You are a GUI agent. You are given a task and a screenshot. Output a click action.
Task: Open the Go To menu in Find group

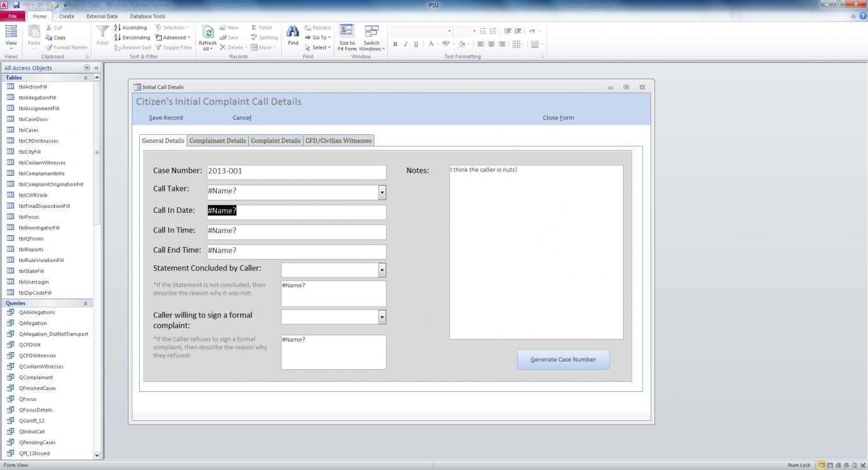317,37
